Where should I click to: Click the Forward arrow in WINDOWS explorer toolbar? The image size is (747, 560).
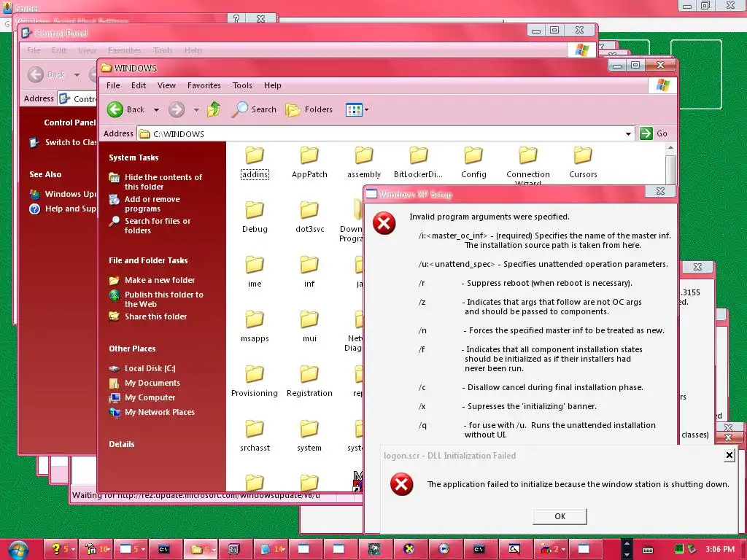click(x=177, y=109)
